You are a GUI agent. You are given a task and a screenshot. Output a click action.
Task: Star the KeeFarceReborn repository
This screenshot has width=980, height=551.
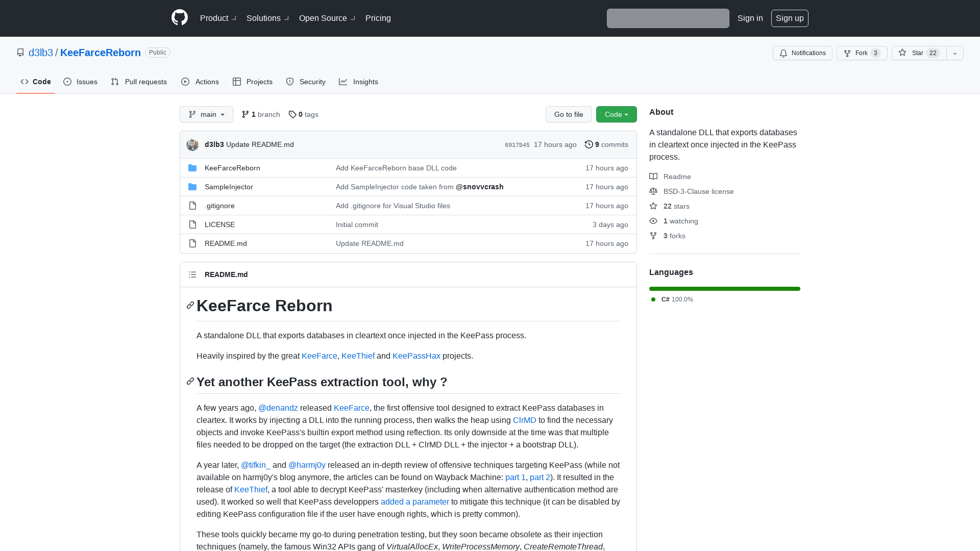(918, 53)
